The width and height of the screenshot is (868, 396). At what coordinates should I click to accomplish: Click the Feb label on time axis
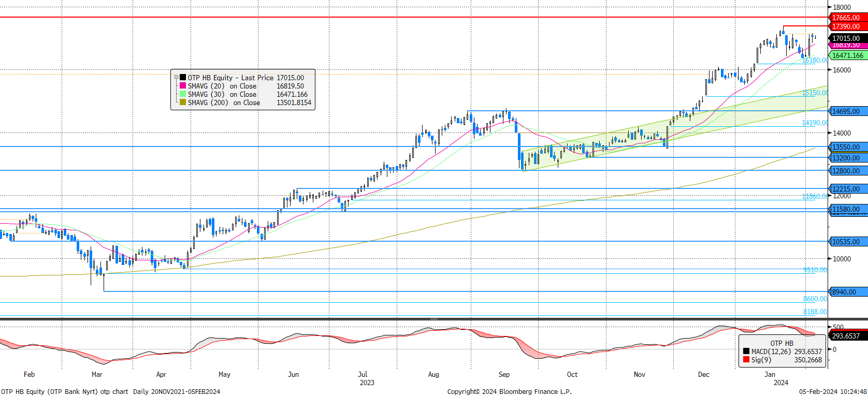point(30,374)
